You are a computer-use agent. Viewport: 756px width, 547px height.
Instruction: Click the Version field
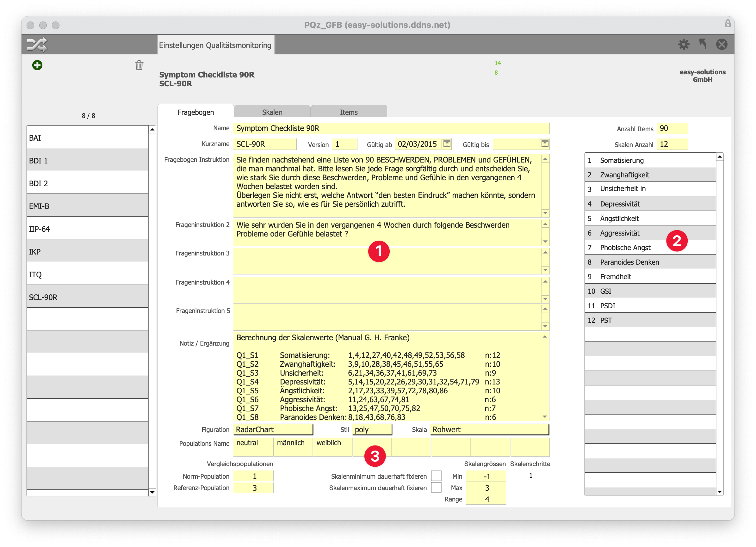(345, 144)
